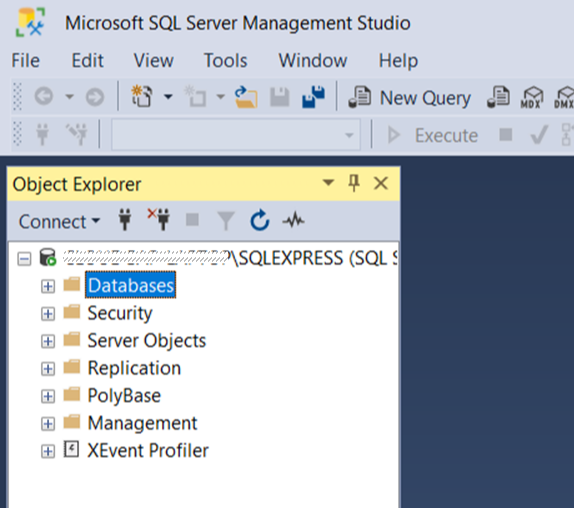
Task: Select the XEvent Profiler tree item
Action: [148, 450]
